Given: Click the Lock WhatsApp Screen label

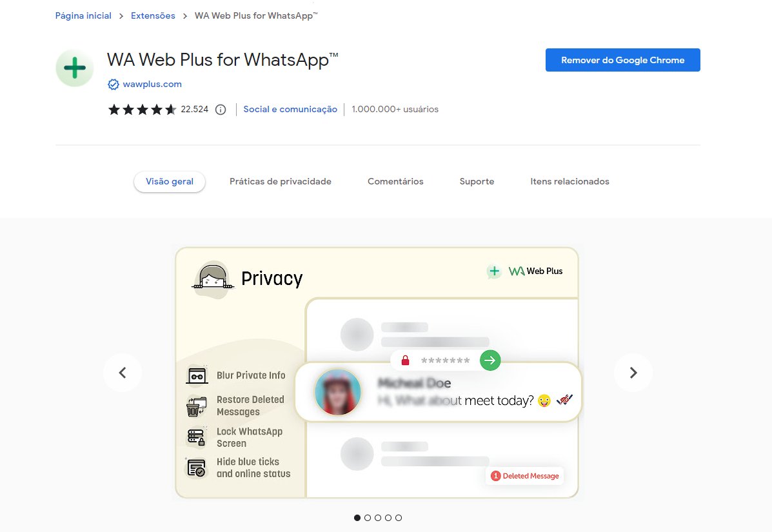Looking at the screenshot, I should (250, 437).
